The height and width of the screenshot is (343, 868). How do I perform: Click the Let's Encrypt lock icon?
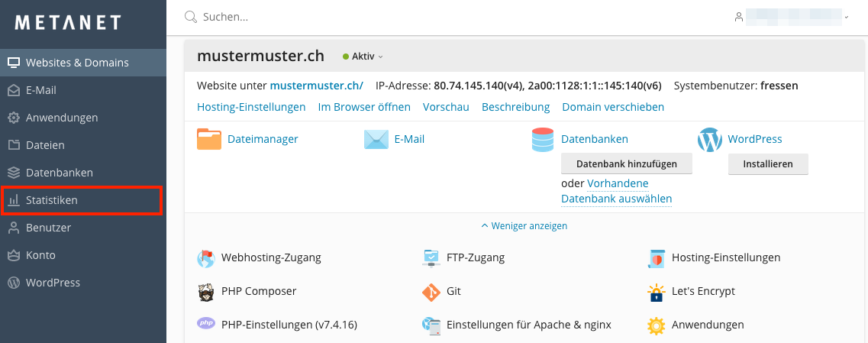click(657, 292)
